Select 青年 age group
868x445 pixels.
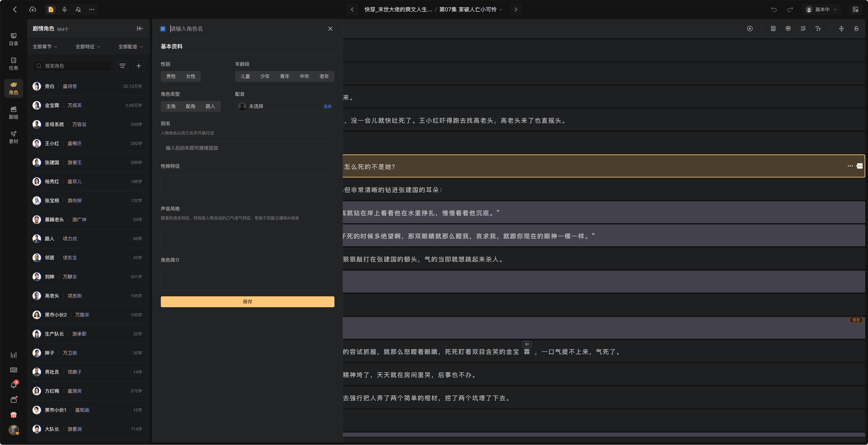(285, 76)
